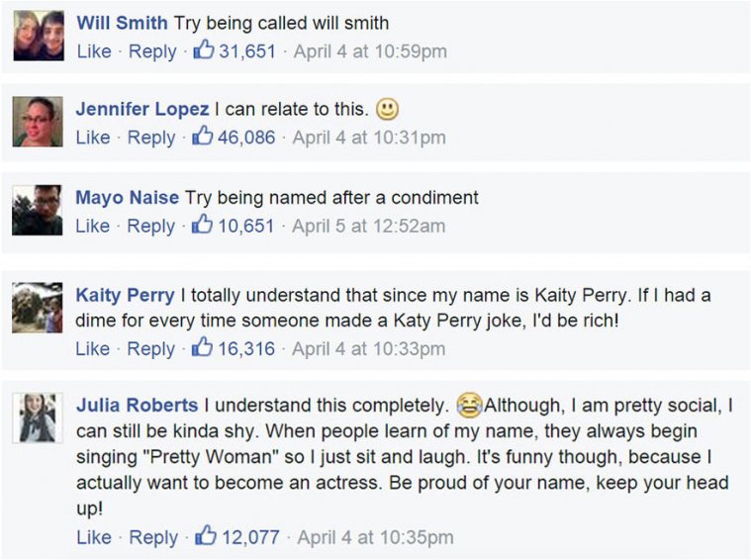Open Julia Roberts' profile picture
The height and width of the screenshot is (560, 751).
coord(38,417)
